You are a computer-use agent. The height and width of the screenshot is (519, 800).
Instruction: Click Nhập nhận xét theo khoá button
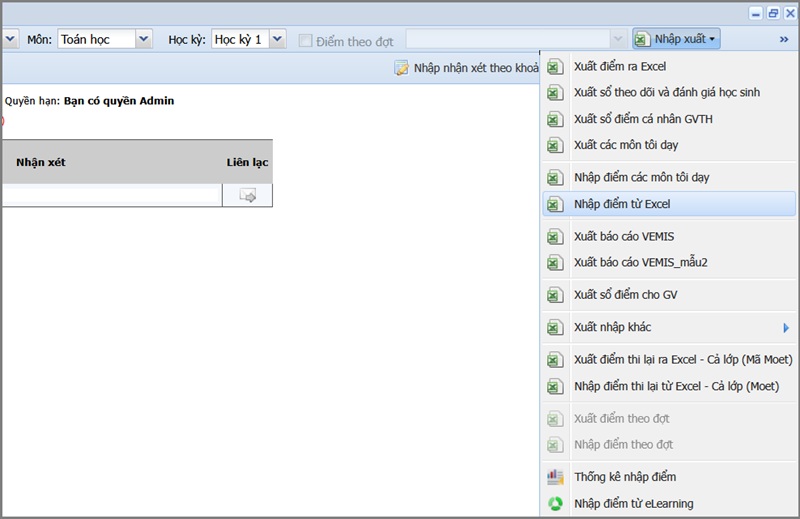click(466, 68)
